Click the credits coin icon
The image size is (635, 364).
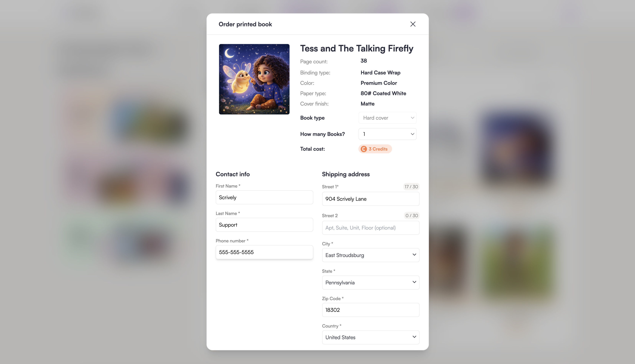(x=364, y=149)
